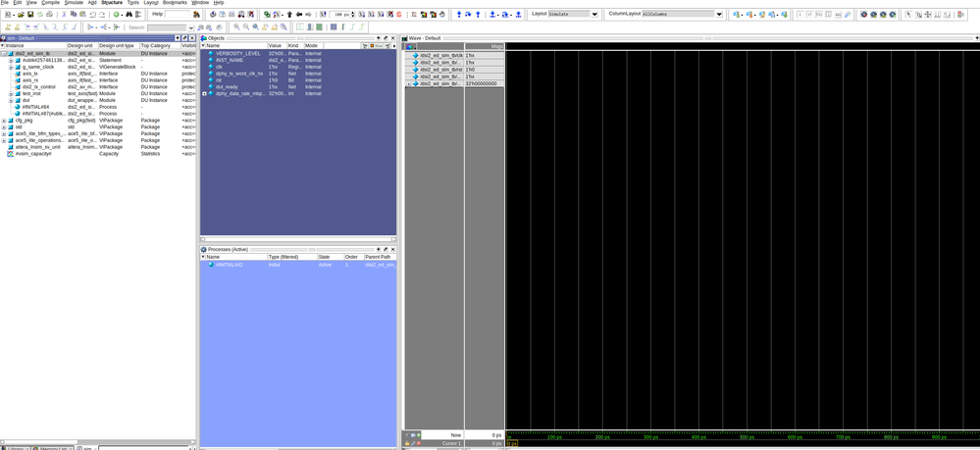This screenshot has height=450, width=980.
Task: Switch to the Memory List tab
Action: click(x=52, y=447)
